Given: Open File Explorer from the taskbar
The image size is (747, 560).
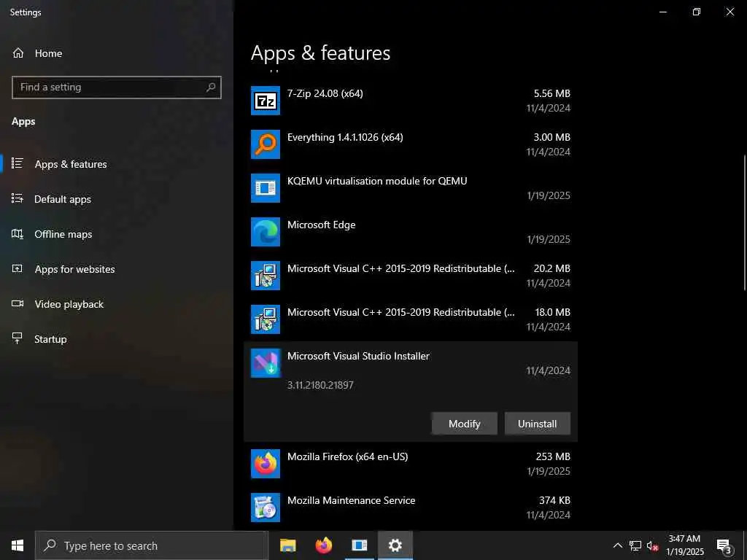Looking at the screenshot, I should [287, 545].
